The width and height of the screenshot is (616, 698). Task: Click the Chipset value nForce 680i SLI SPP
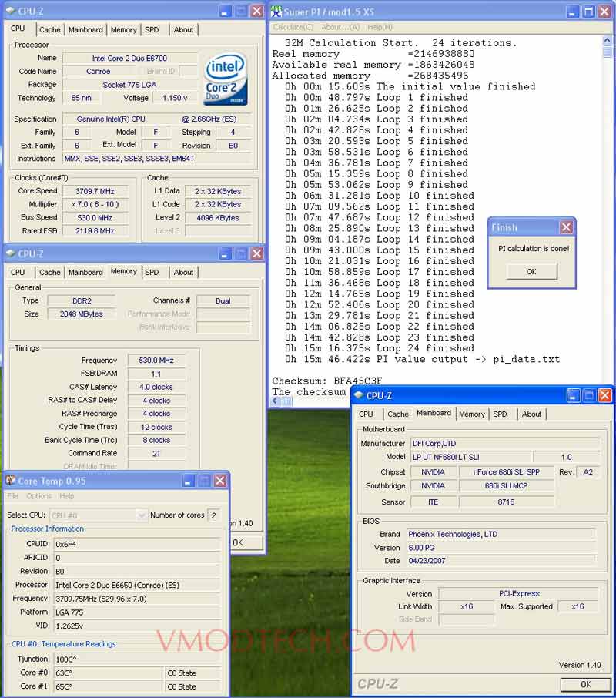point(507,472)
